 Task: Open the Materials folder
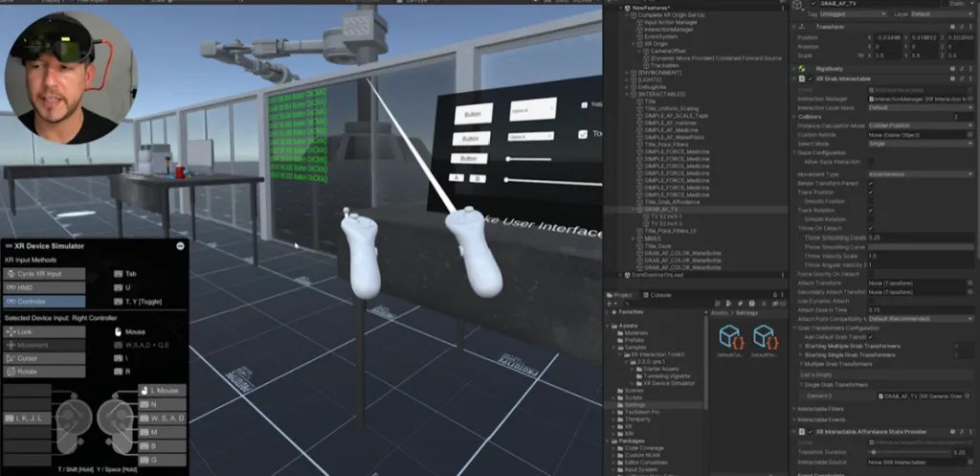(x=636, y=332)
